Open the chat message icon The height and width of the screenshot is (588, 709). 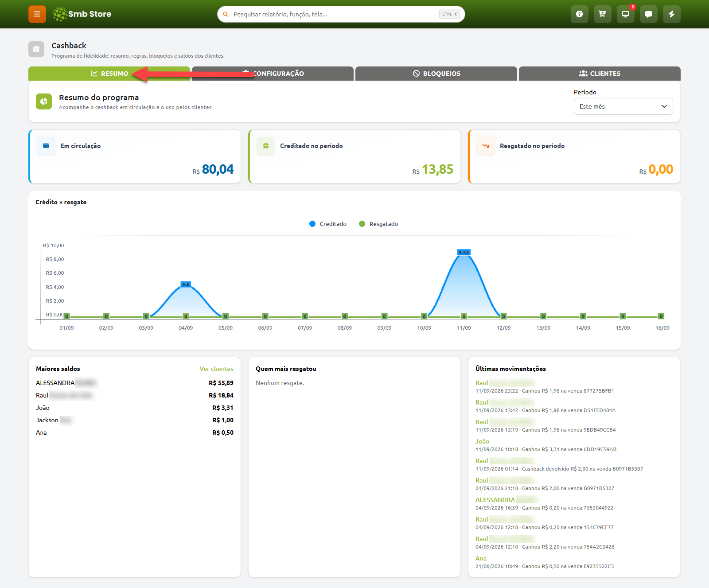(x=648, y=14)
